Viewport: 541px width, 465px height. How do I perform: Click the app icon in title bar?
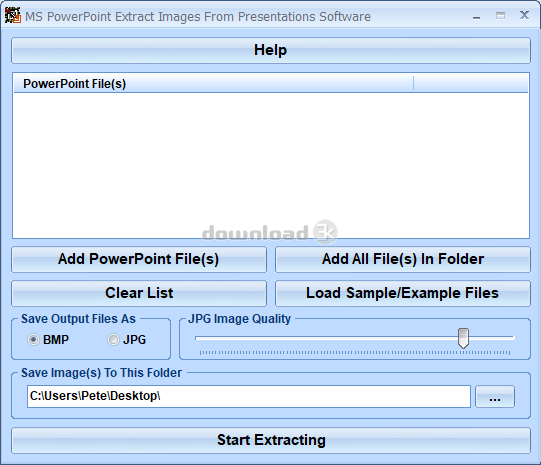pos(13,16)
